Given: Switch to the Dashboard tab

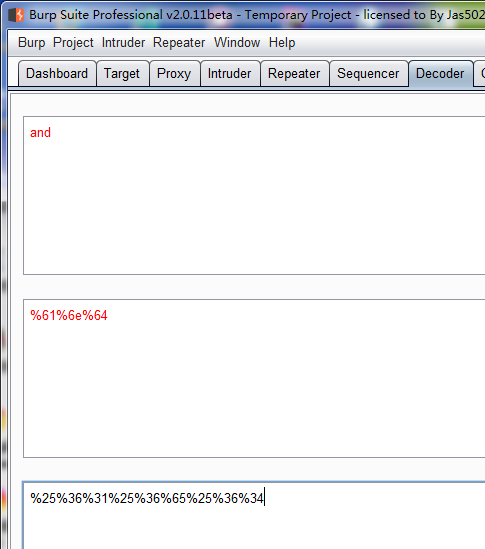Looking at the screenshot, I should point(57,74).
